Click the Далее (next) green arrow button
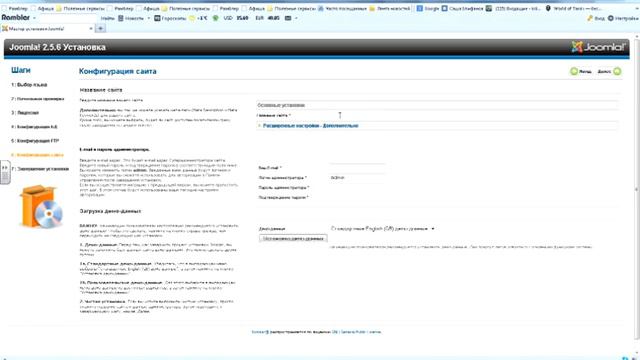The width and height of the screenshot is (640, 360). (x=609, y=71)
